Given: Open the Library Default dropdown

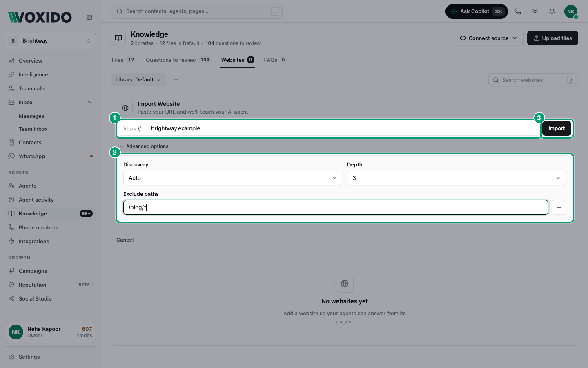Looking at the screenshot, I should click(x=138, y=80).
